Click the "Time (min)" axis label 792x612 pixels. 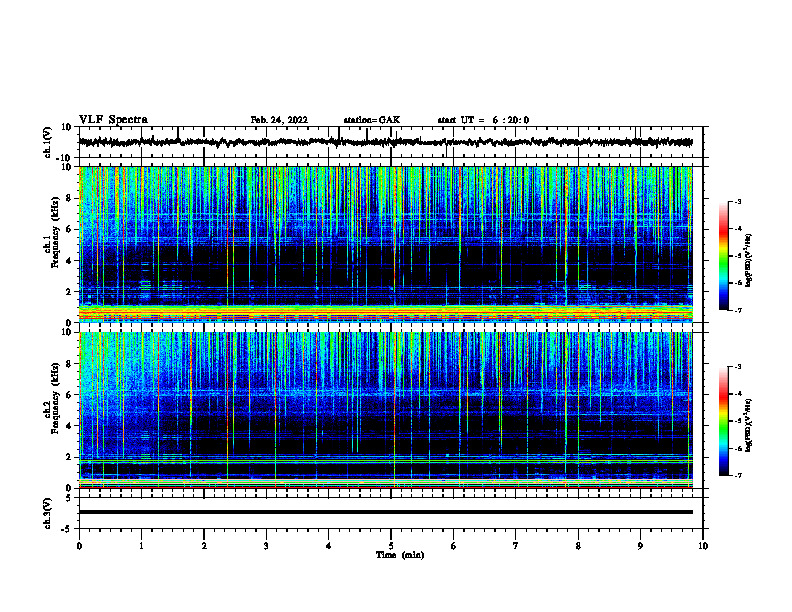point(400,555)
